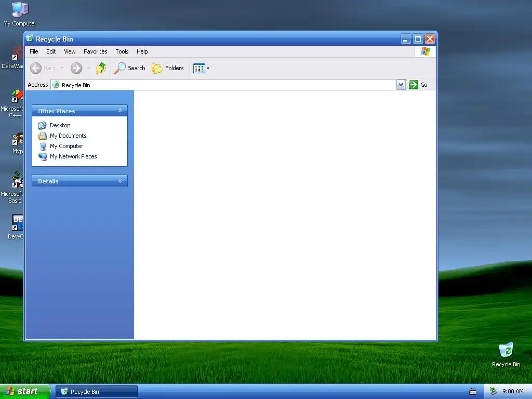Viewport: 532px width, 399px height.
Task: Click the My Computer sidebar icon
Action: pos(43,146)
